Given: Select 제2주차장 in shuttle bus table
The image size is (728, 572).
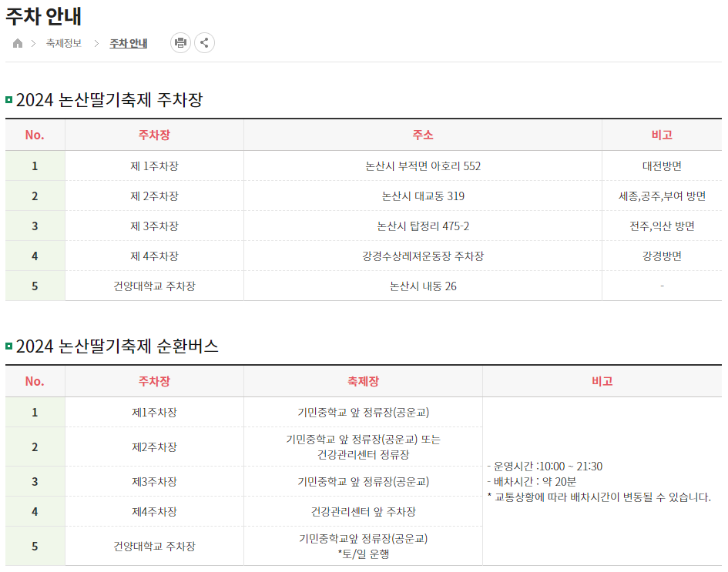Looking at the screenshot, I should (x=154, y=447).
